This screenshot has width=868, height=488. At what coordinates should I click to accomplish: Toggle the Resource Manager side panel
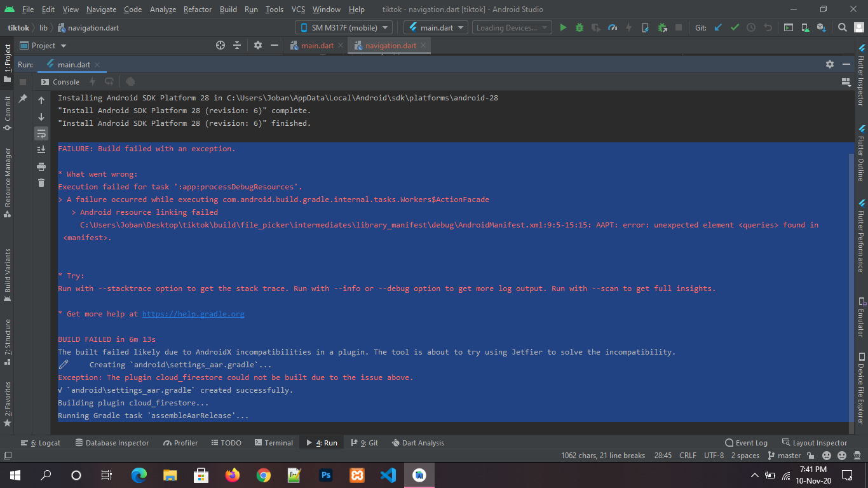[7, 182]
